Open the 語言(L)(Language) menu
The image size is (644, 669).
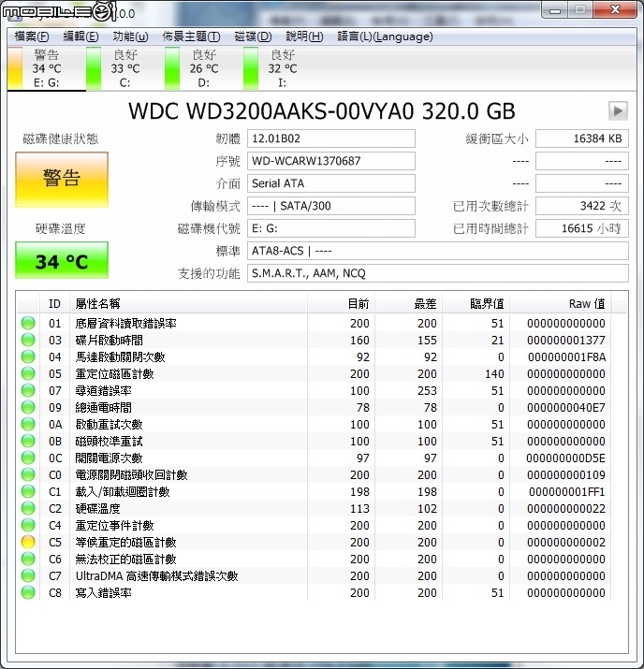tap(385, 36)
